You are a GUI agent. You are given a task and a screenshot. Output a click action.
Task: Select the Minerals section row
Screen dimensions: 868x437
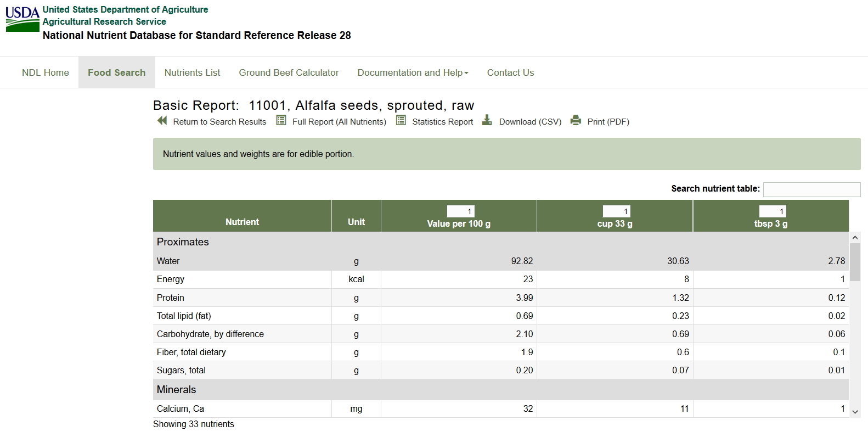pyautogui.click(x=501, y=389)
